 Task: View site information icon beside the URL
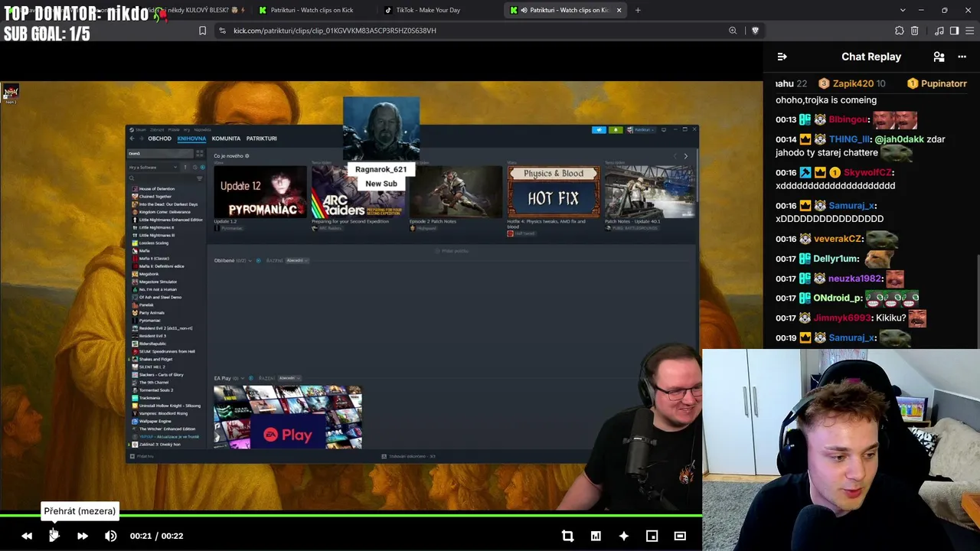coord(222,31)
